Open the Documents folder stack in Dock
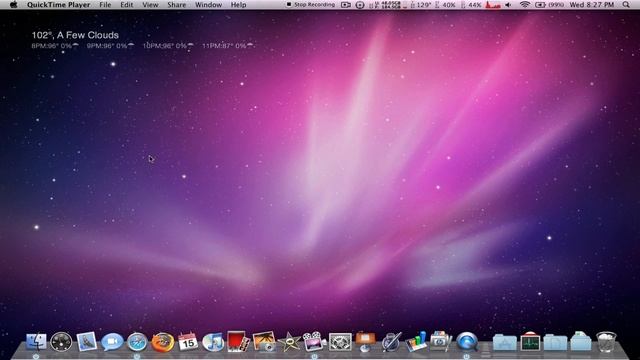 coord(555,342)
